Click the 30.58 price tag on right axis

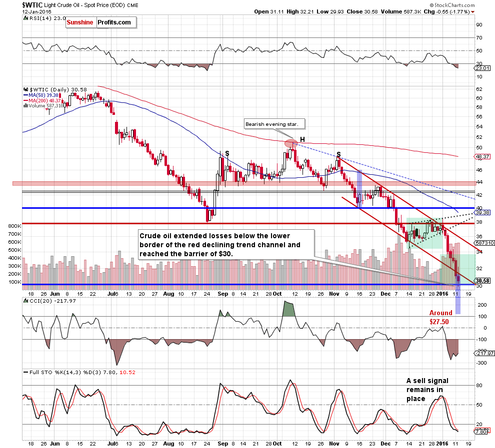click(482, 281)
